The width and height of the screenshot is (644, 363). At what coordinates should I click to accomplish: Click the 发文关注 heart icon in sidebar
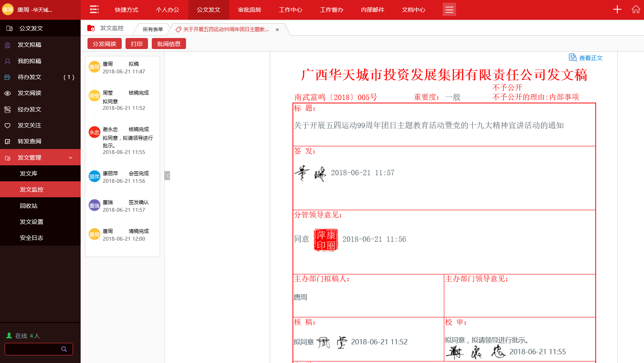(x=8, y=125)
